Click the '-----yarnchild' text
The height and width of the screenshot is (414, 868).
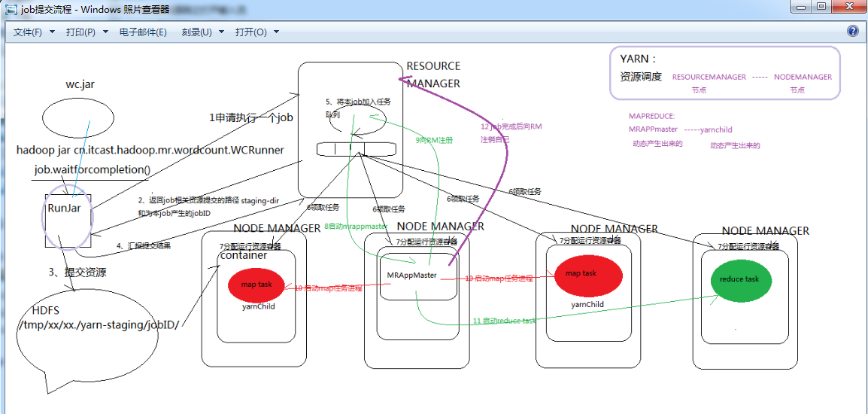(709, 129)
